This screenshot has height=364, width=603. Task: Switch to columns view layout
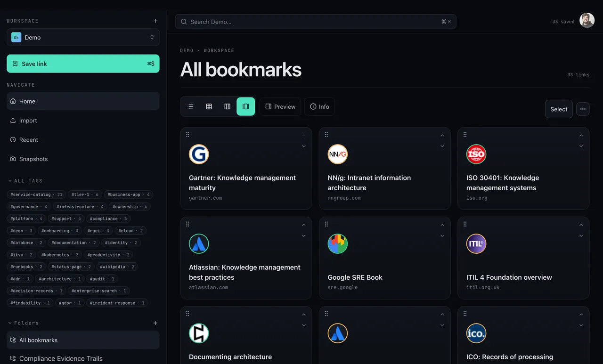point(228,106)
